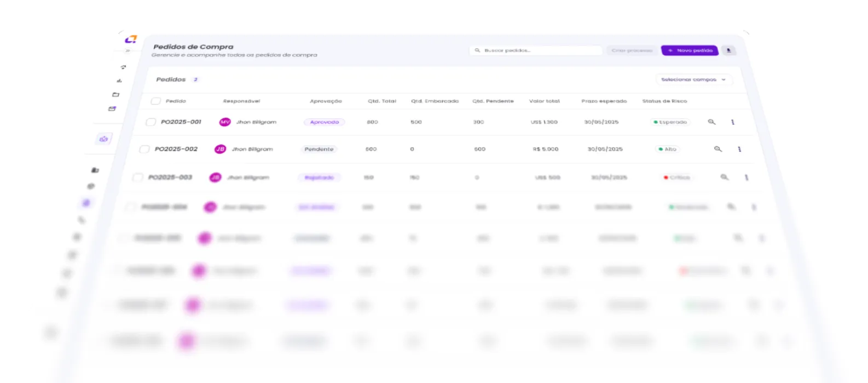Inspect order PO2025-002 with its magnifier icon
The image size is (868, 383).
coord(718,149)
